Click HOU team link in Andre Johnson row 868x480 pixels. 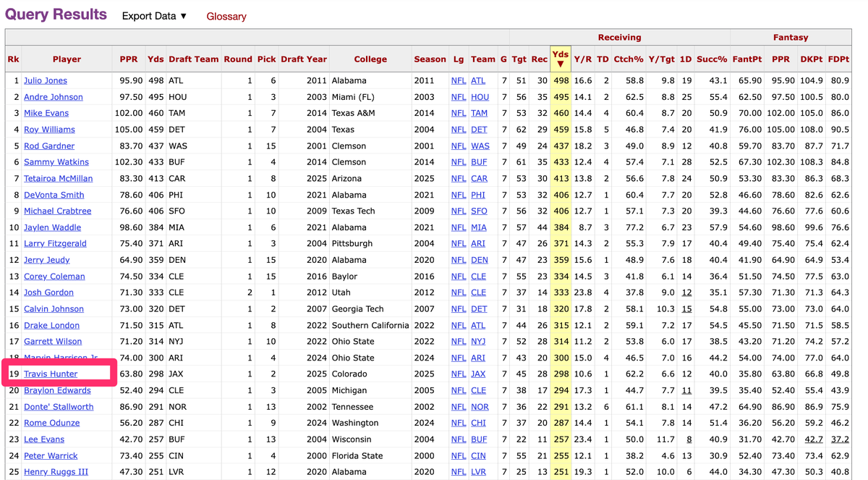pyautogui.click(x=480, y=97)
